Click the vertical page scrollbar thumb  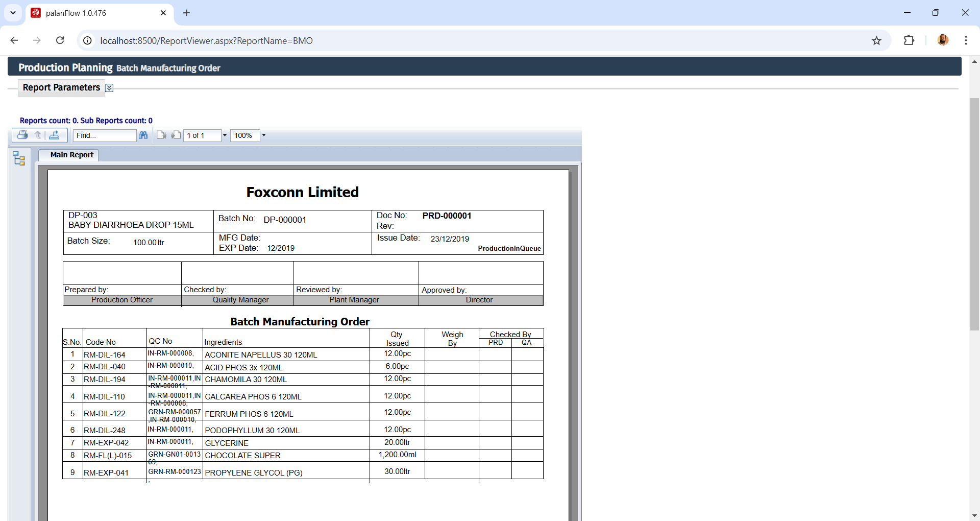(974, 215)
